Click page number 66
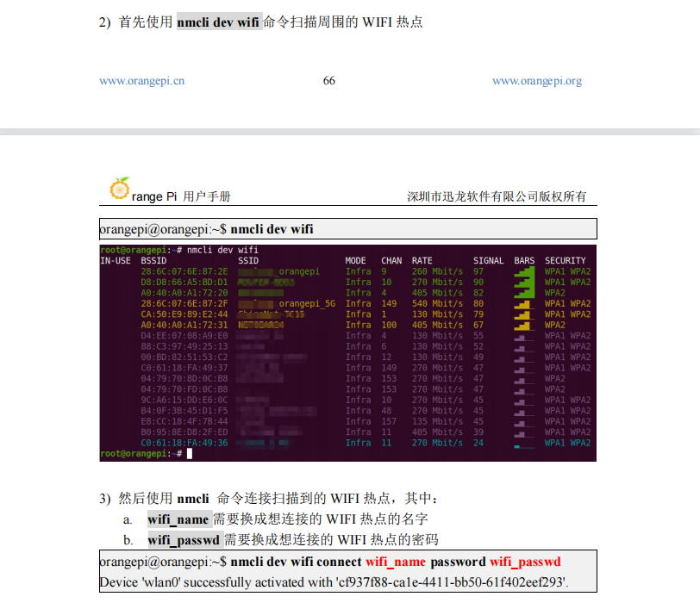The width and height of the screenshot is (700, 609). 329,81
